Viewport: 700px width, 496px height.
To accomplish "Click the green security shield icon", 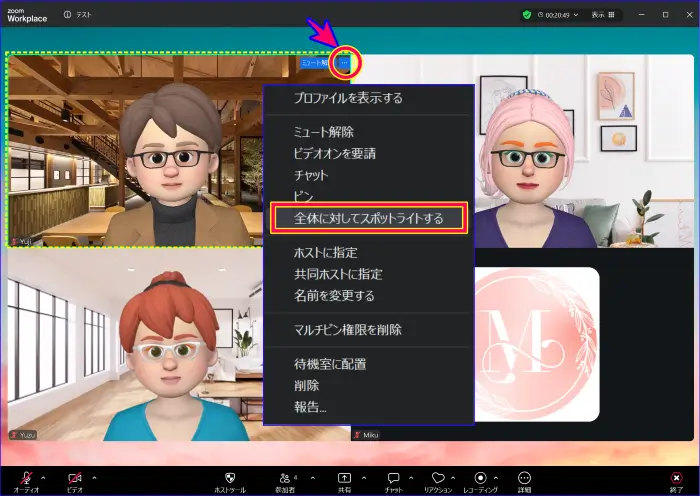I will coord(527,15).
